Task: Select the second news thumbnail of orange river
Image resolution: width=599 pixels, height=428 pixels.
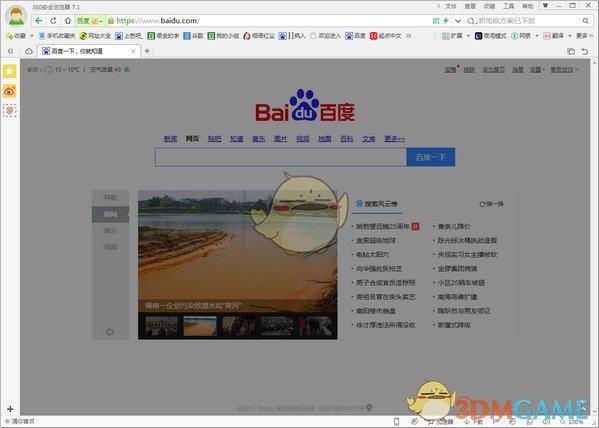Action: [x=200, y=326]
